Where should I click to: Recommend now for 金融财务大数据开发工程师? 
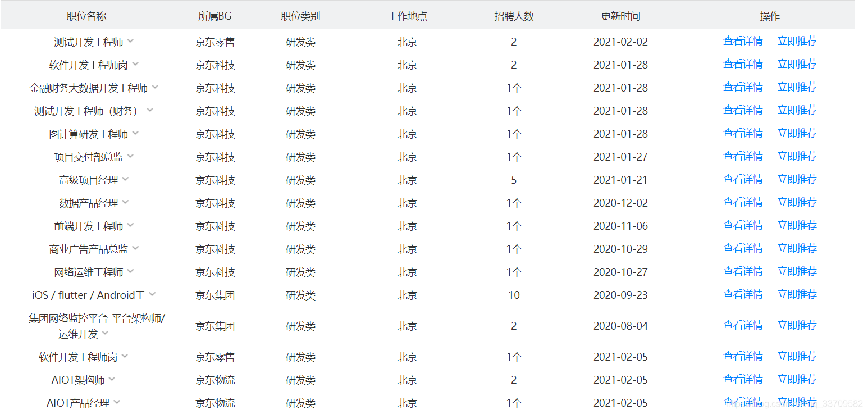point(797,87)
